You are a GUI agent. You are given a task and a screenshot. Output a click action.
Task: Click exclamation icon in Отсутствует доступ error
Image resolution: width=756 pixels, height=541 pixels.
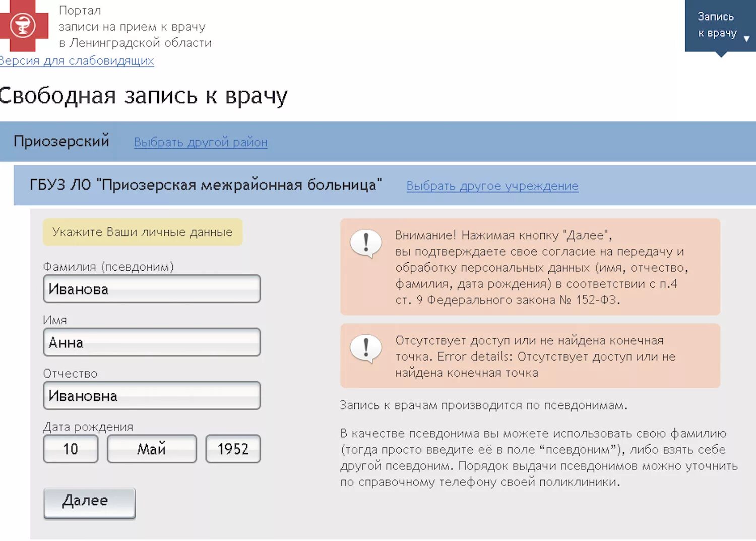tap(366, 349)
